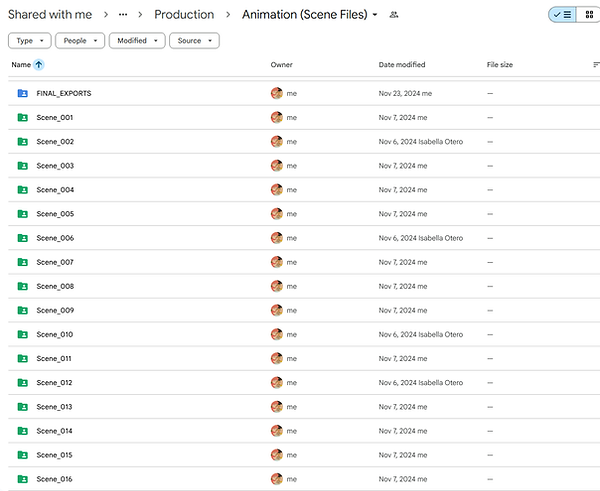Expand hidden breadcrumb folders ellipsis

123,15
